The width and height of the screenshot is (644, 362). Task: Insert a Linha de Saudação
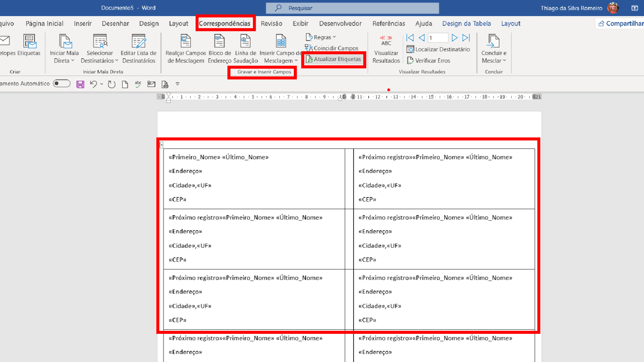(246, 49)
